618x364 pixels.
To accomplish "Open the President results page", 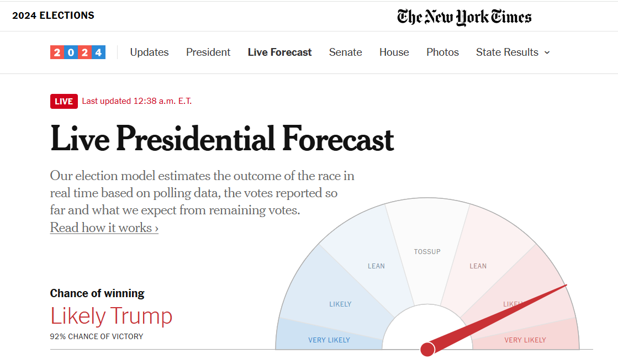I will pos(208,52).
